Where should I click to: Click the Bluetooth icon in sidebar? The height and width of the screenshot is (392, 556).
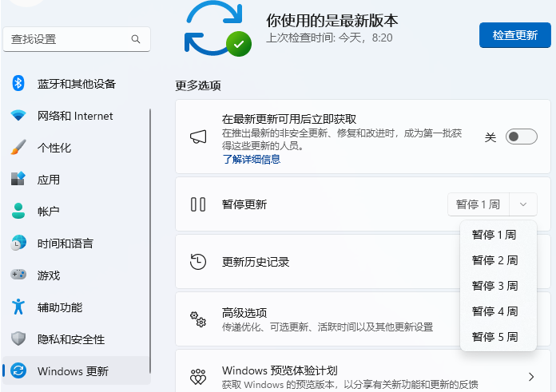coord(18,84)
